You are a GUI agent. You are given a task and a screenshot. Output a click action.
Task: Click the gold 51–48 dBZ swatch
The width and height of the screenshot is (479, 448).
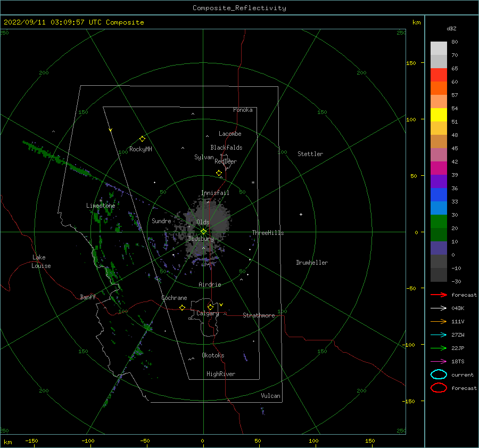point(439,128)
